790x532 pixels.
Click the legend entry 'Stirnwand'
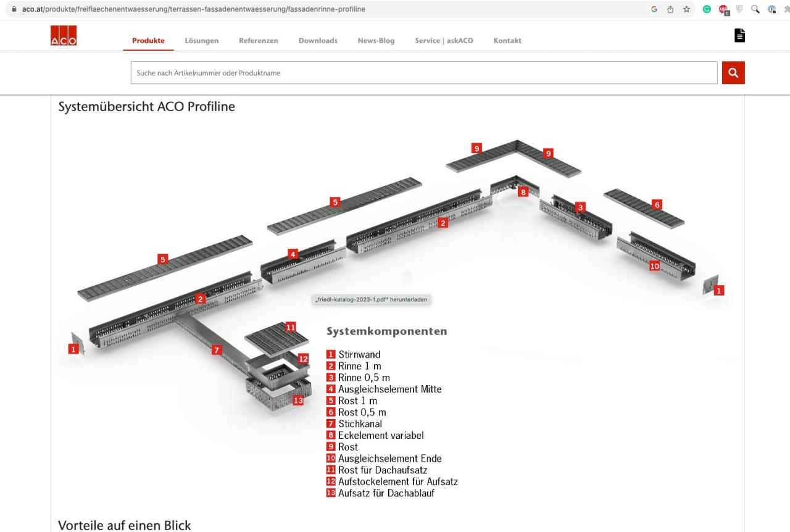pyautogui.click(x=359, y=355)
